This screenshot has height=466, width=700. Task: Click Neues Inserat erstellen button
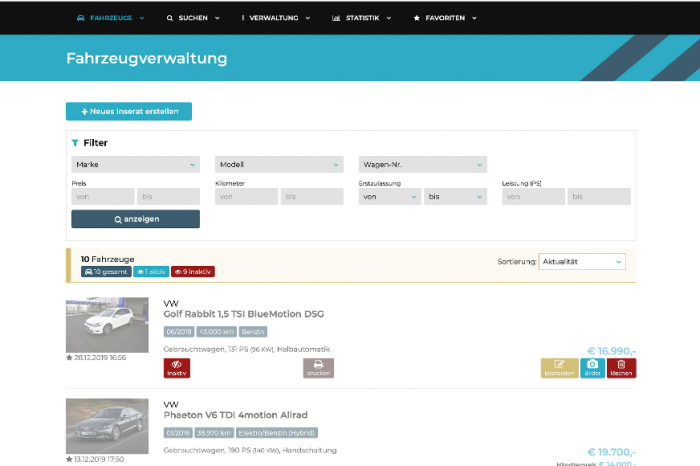click(129, 111)
